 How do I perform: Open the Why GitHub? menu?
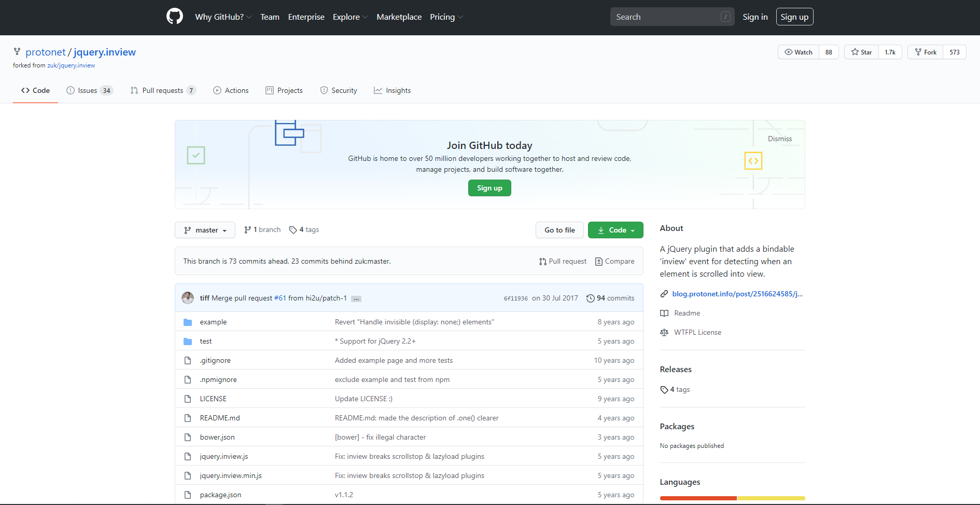pos(223,17)
